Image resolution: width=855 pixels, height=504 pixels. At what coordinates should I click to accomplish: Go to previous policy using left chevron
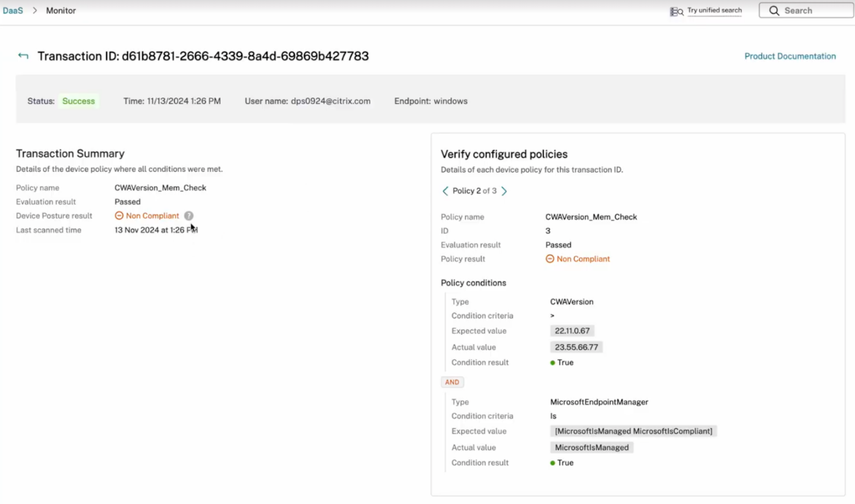(x=446, y=191)
